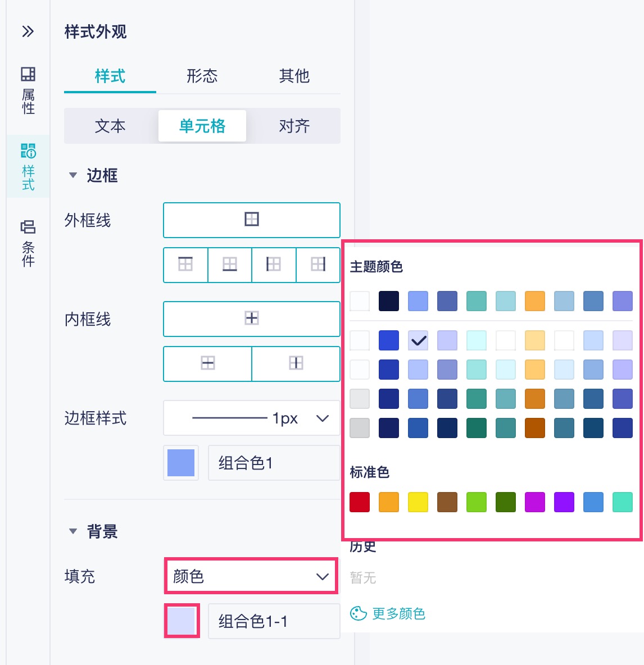644x665 pixels.
Task: Toggle the top border line button
Action: pyautogui.click(x=185, y=265)
